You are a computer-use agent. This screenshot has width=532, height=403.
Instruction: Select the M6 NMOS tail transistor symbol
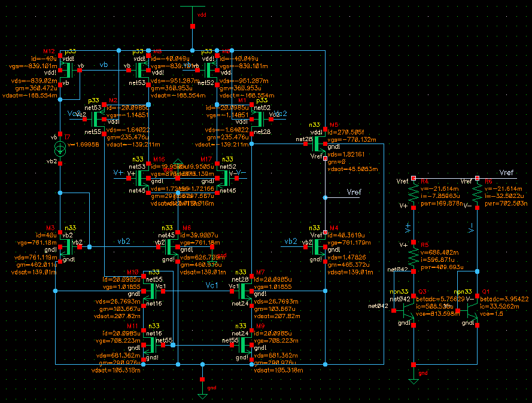(x=168, y=247)
